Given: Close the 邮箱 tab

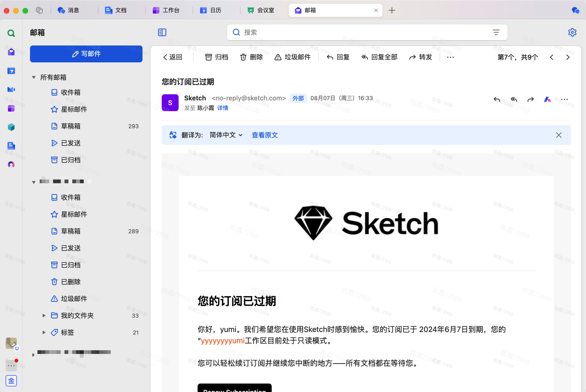Looking at the screenshot, I should [x=376, y=10].
